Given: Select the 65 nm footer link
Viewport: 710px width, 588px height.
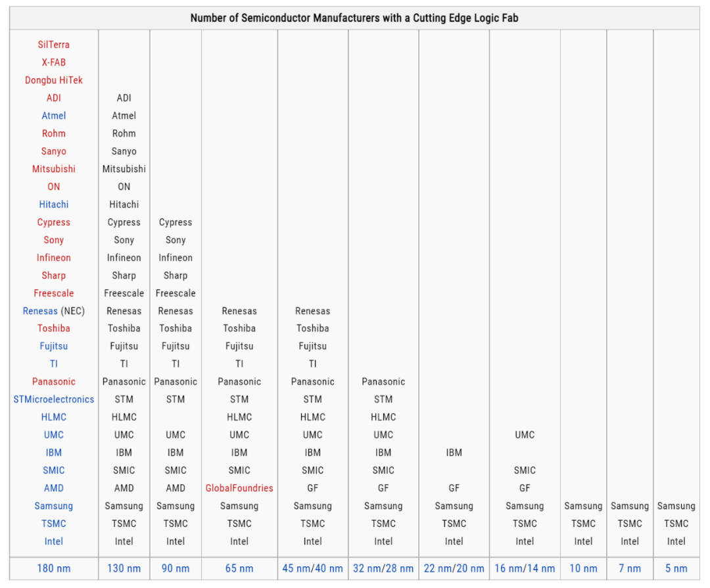Looking at the screenshot, I should click(239, 568).
